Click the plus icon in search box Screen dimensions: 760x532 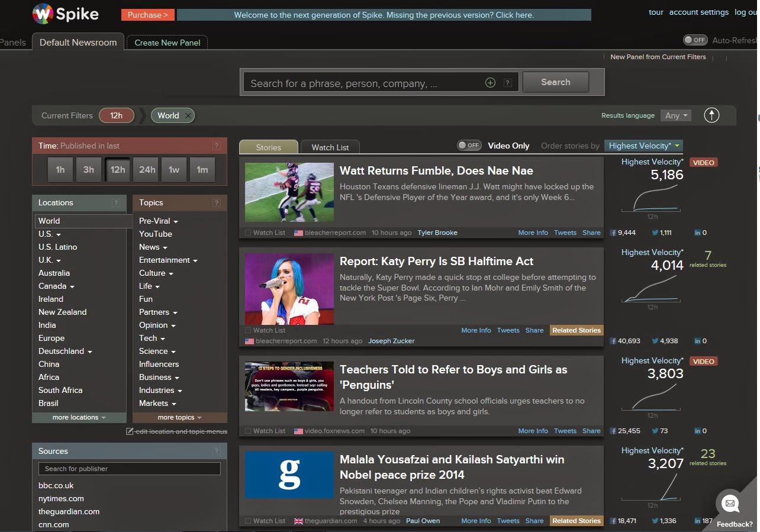490,83
